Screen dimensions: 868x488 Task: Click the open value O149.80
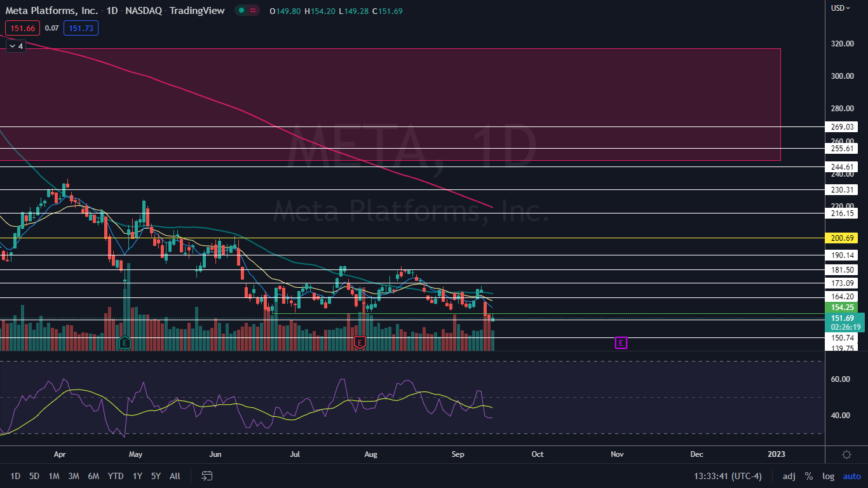pos(286,11)
